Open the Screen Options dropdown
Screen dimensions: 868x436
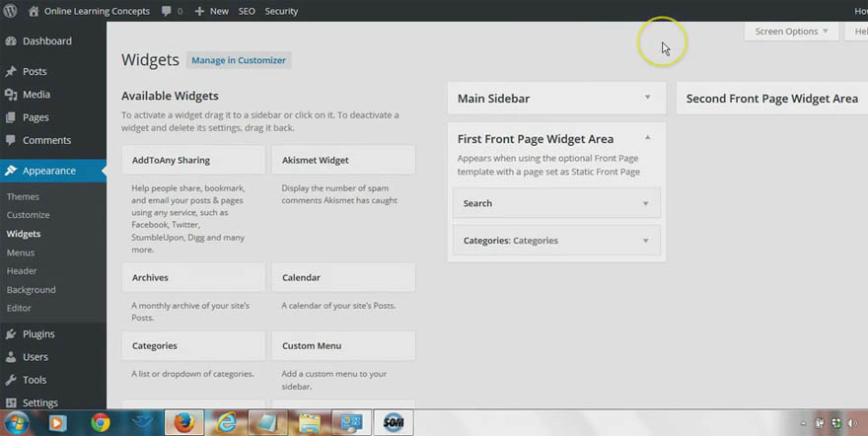click(x=791, y=32)
